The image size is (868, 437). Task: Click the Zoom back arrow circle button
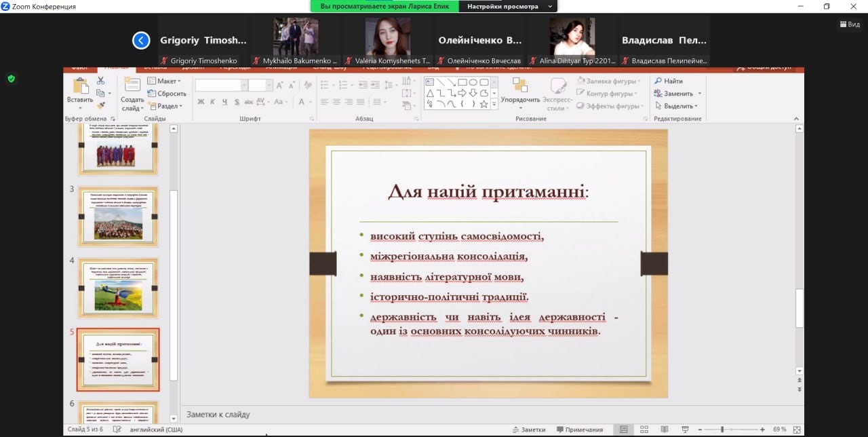pos(141,41)
